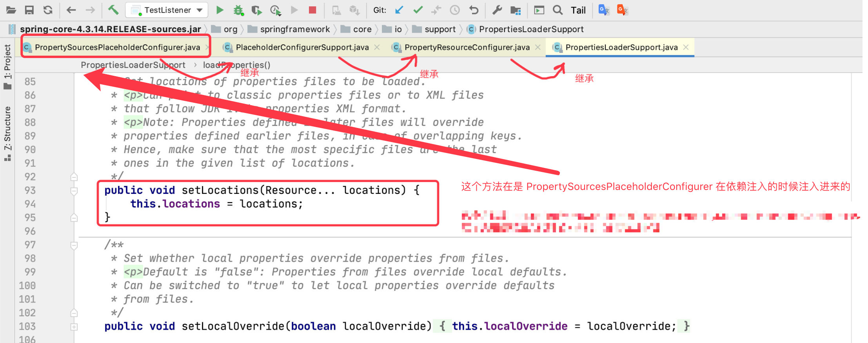
Task: Open the Structure tool window sidebar
Action: click(7, 133)
